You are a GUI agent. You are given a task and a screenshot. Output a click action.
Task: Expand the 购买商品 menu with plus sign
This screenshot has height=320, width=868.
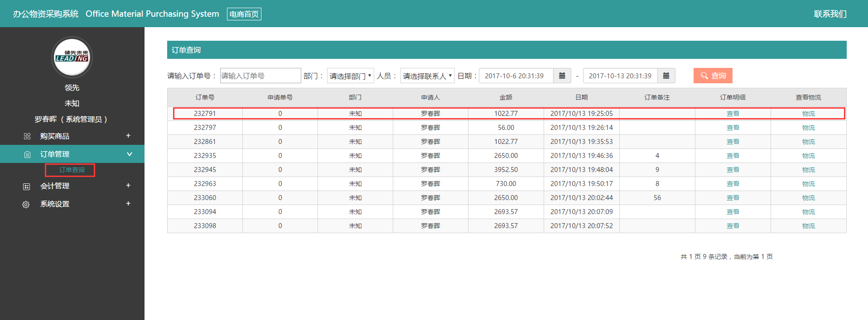[128, 136]
